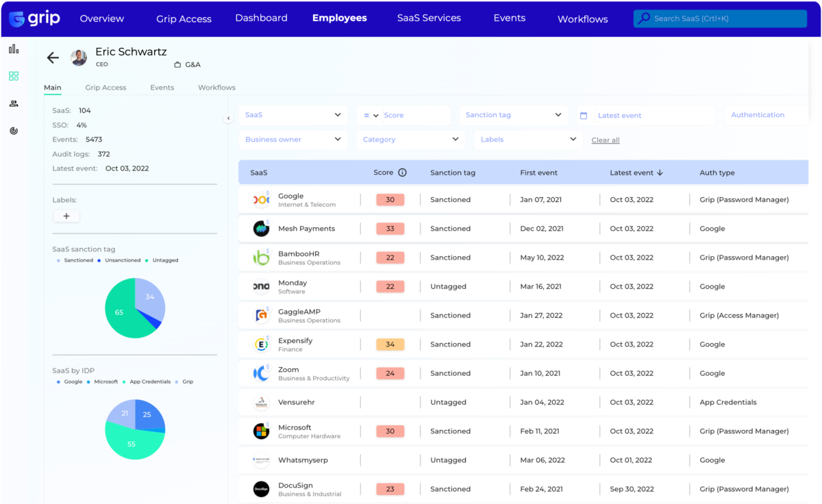Open the Category dropdown
Image resolution: width=822 pixels, height=504 pixels.
click(x=410, y=139)
